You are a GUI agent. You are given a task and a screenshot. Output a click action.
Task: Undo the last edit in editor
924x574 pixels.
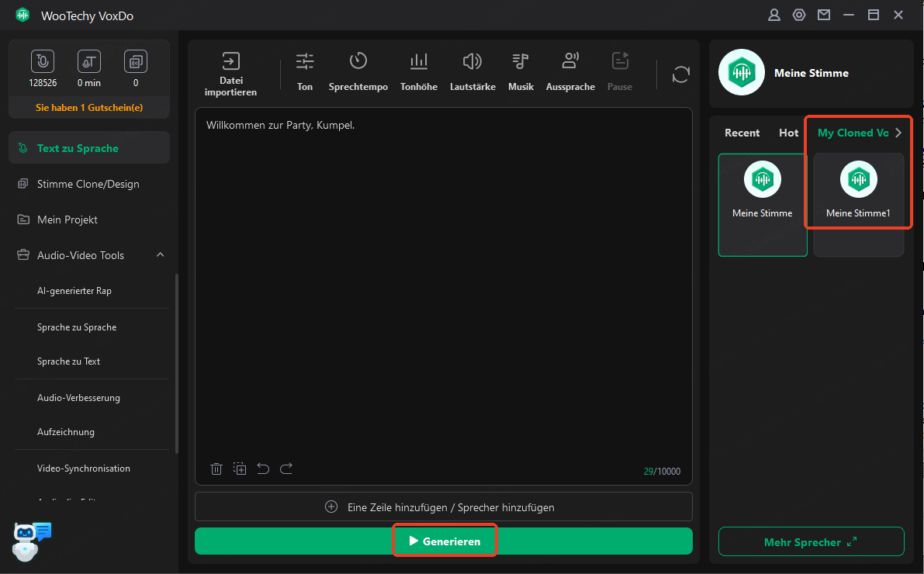pos(263,469)
